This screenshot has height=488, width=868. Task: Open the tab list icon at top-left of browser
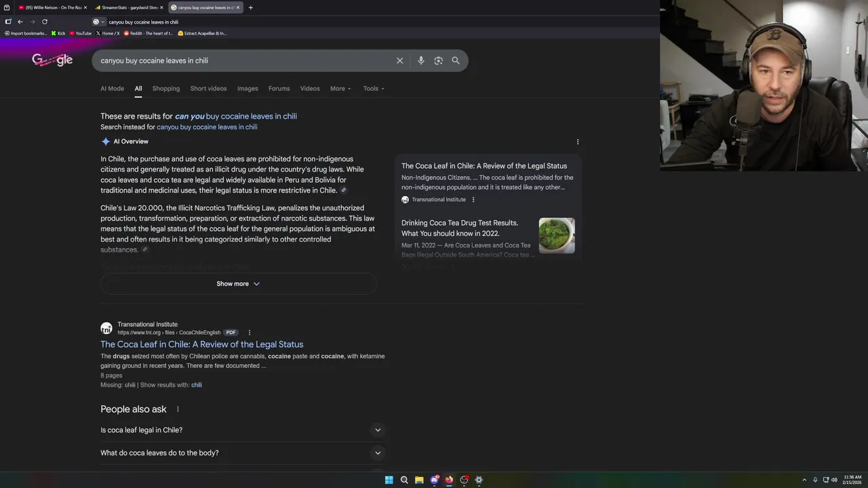click(7, 7)
